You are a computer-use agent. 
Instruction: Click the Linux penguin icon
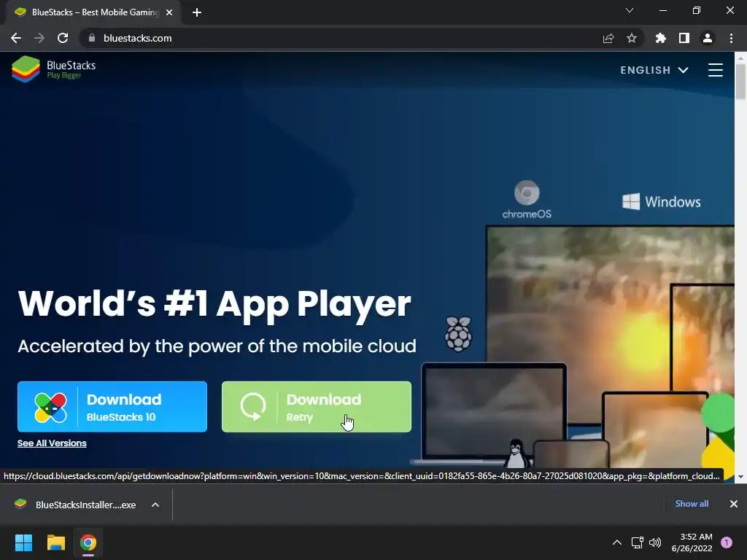click(516, 453)
